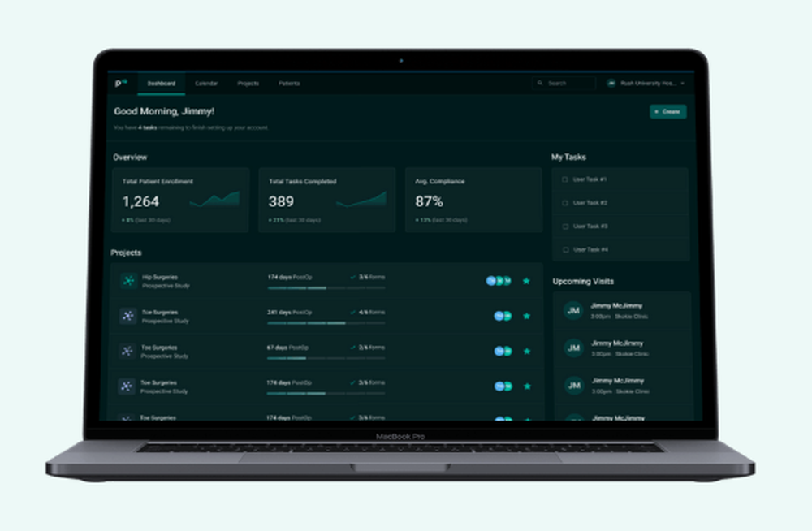Viewport: 812px width, 531px height.
Task: Check the User Task #2 checkbox
Action: coord(565,203)
